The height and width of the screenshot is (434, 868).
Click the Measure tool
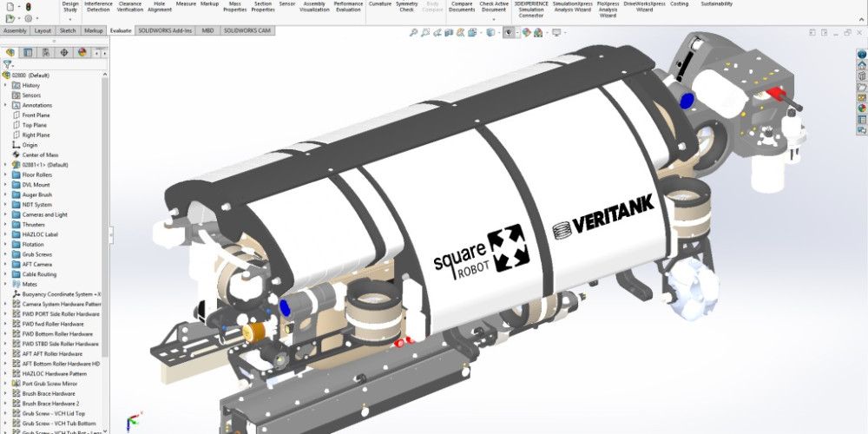(186, 3)
